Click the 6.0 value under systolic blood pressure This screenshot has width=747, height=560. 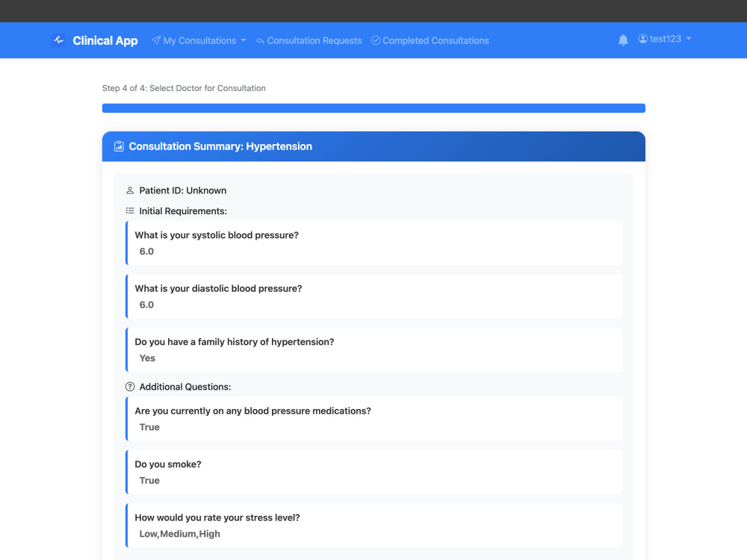click(x=146, y=252)
